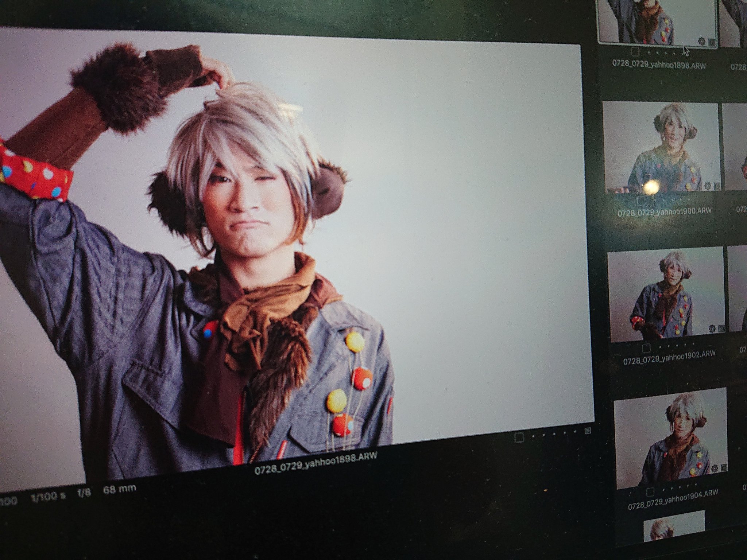The image size is (747, 560).
Task: Toggle color tag box below the main viewer image
Action: tap(519, 437)
